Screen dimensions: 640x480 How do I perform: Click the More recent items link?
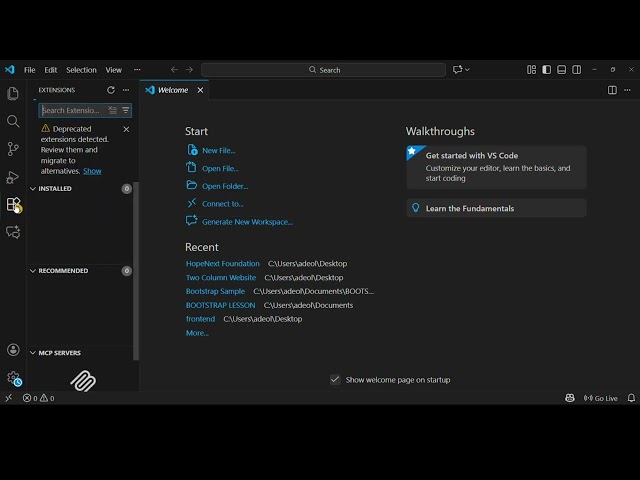pyautogui.click(x=197, y=333)
